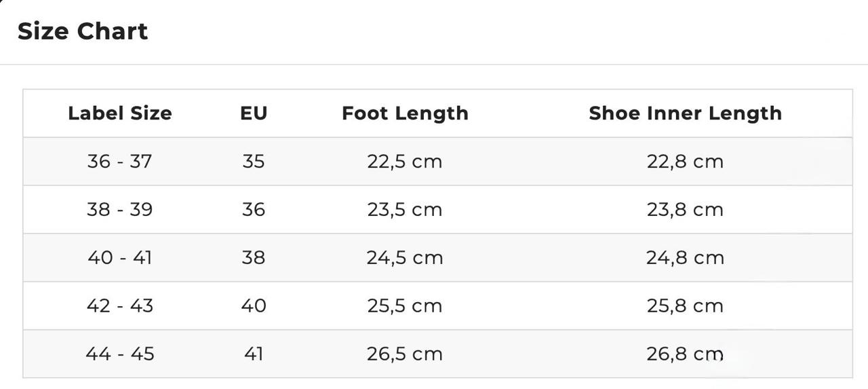868x389 pixels.
Task: Select label size 36 - 37 cell
Action: pos(120,162)
